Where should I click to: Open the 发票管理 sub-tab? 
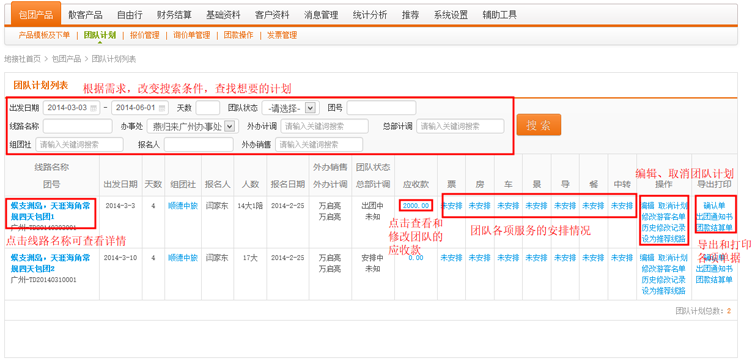[x=282, y=35]
